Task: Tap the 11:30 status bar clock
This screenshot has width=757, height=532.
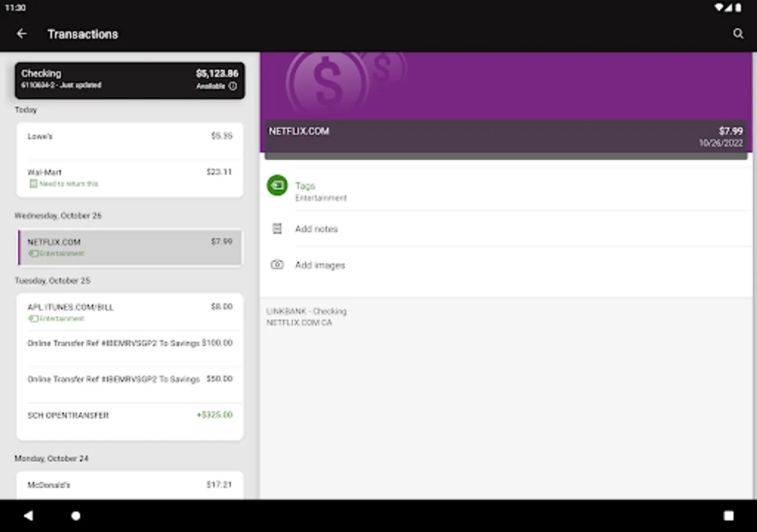Action: [x=15, y=8]
